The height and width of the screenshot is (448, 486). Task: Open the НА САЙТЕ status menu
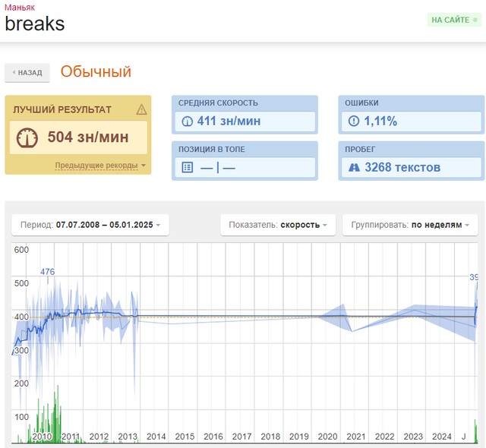click(x=454, y=21)
